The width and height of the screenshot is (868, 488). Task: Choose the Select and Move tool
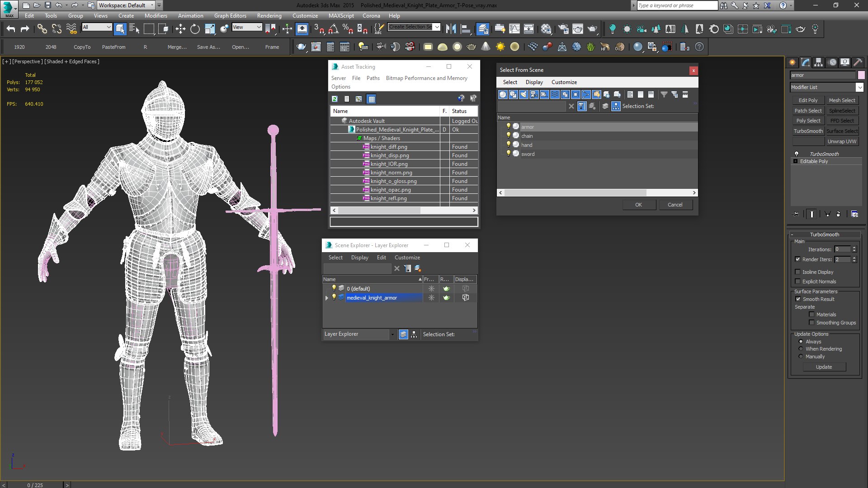(180, 29)
